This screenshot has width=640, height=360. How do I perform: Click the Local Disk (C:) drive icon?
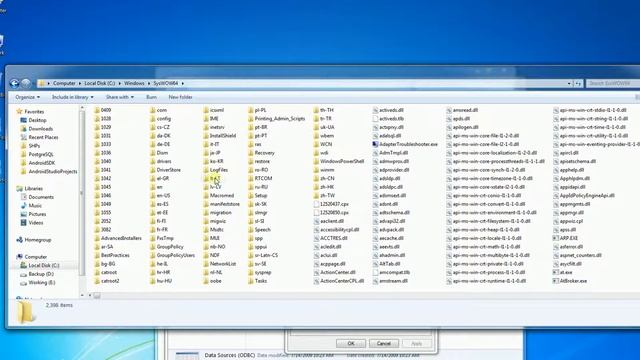(x=23, y=265)
